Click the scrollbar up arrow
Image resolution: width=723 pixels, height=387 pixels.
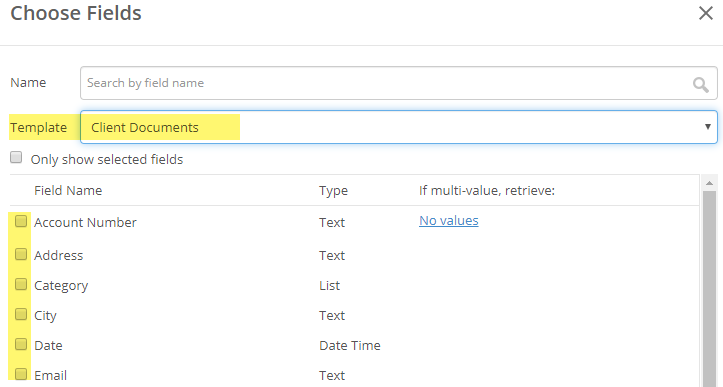709,184
